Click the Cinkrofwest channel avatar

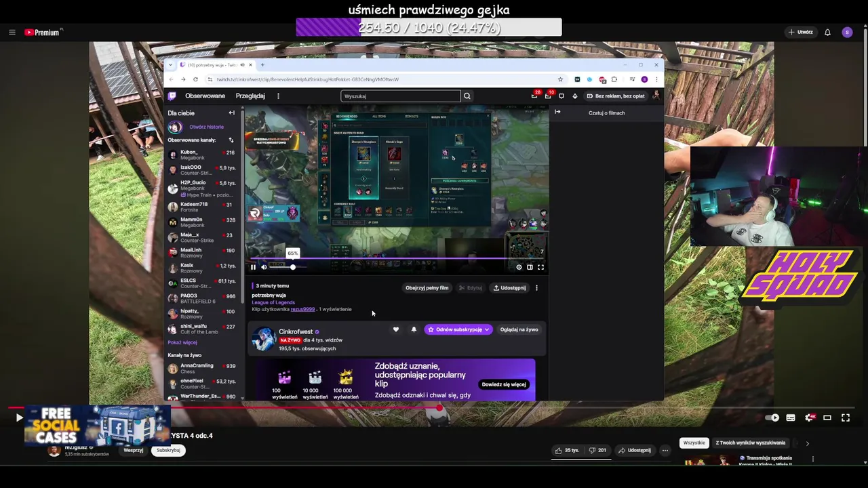click(263, 338)
